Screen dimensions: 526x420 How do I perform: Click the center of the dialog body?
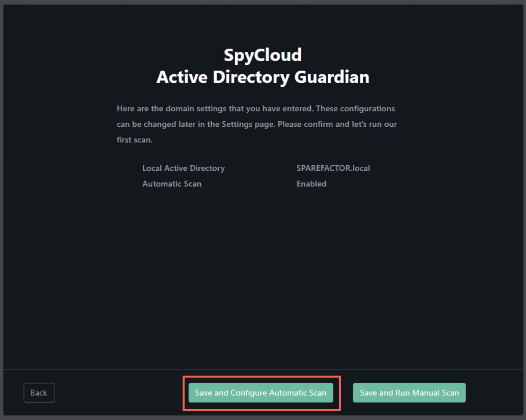coord(263,225)
